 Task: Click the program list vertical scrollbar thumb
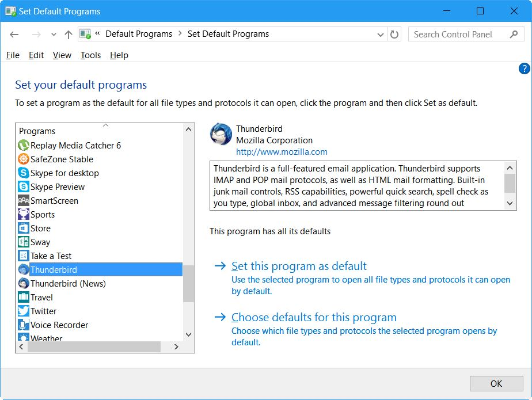pos(188,284)
